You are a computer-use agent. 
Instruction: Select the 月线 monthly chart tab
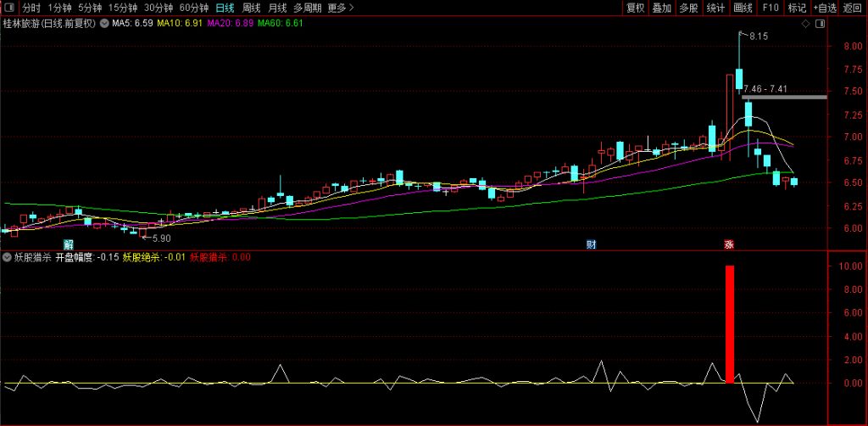click(x=277, y=8)
